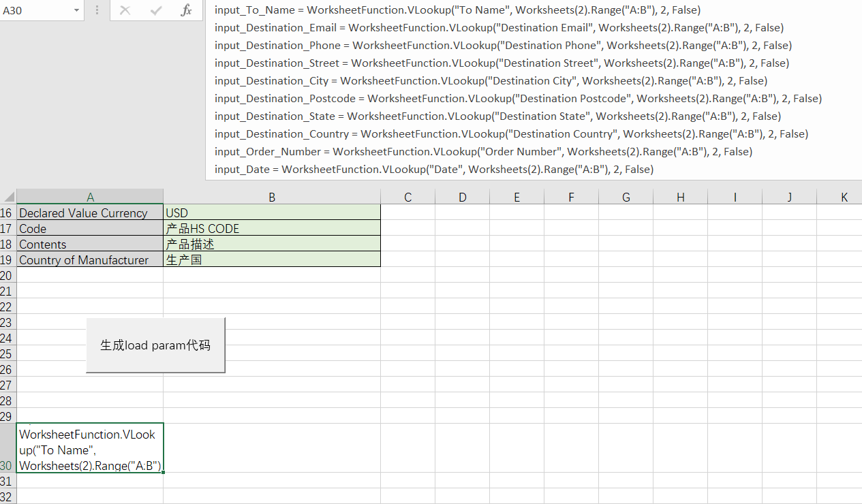Viewport: 862px width, 504px height.
Task: Select column B header
Action: pos(271,198)
